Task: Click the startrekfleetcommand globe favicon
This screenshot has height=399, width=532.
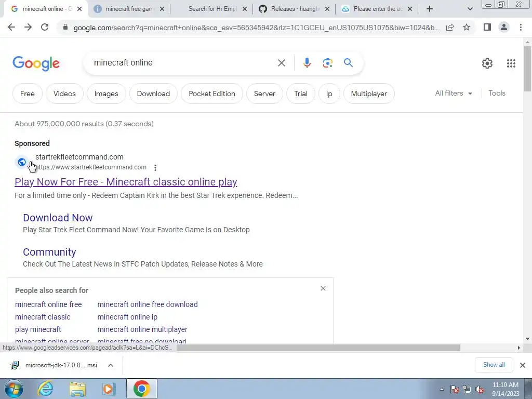Action: pos(21,162)
